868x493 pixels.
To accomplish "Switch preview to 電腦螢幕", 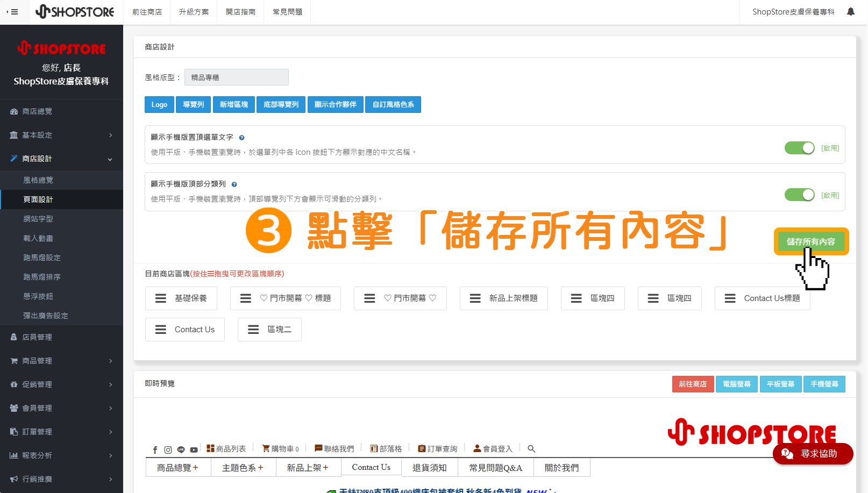I will (737, 384).
